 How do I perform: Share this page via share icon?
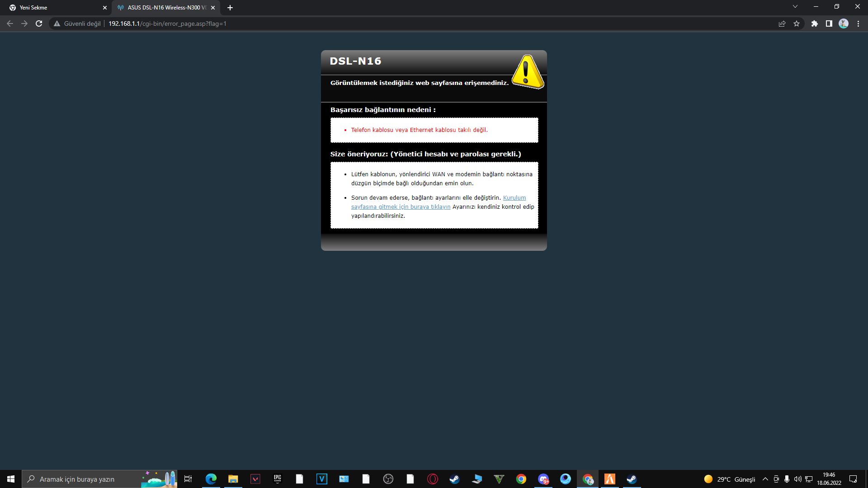[x=782, y=23]
